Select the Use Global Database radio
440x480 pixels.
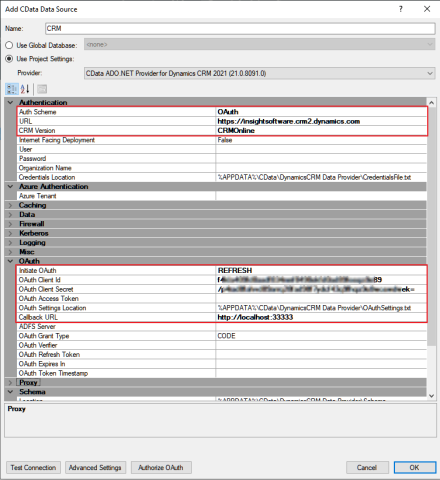pos(9,45)
